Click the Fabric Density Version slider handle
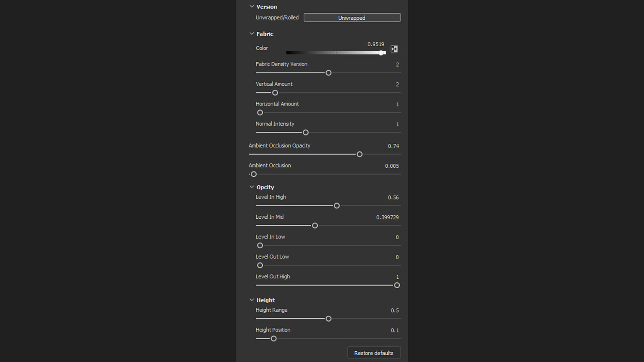644x362 pixels. tap(328, 73)
